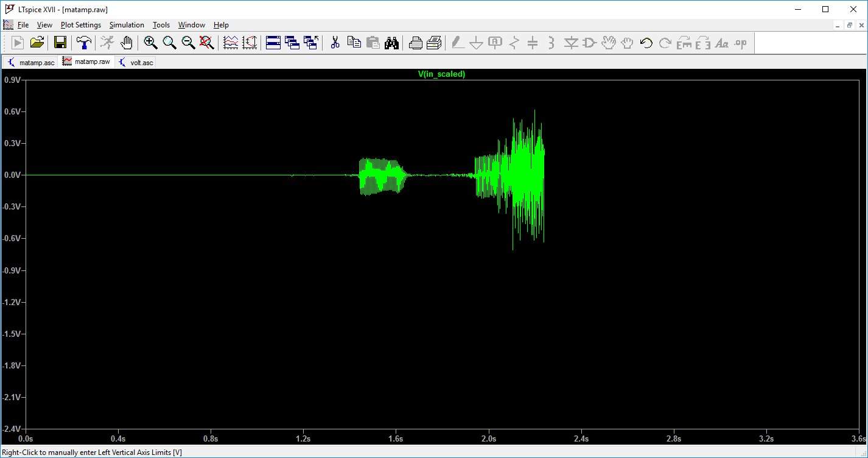
Task: Click the Cascade windows icon
Action: pos(292,43)
